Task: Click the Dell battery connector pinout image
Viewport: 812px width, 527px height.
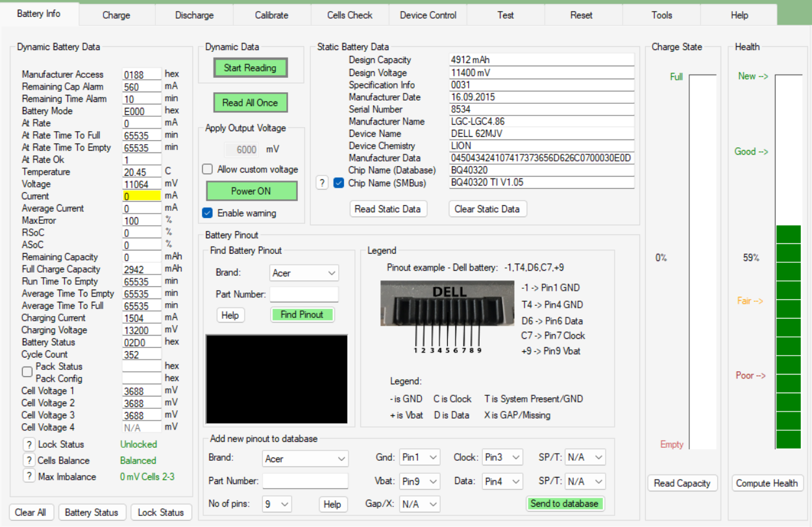Action: (447, 309)
